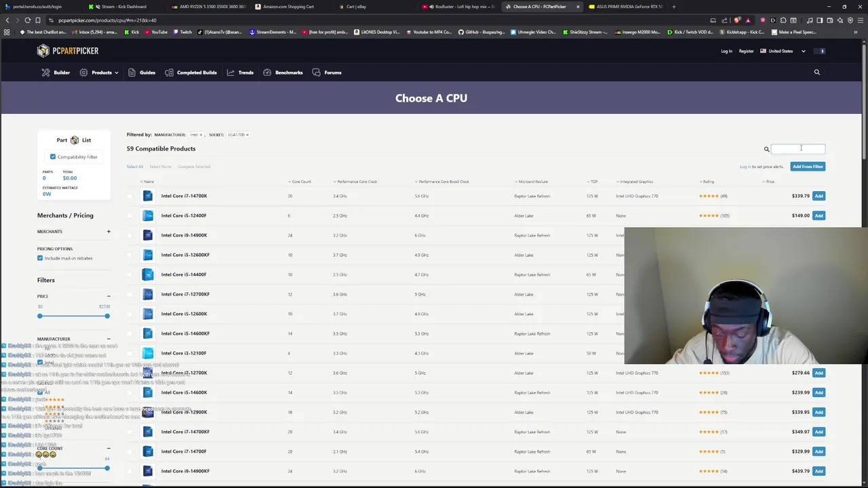Click Intel Core i5-12600K product thumbnail

point(148,314)
